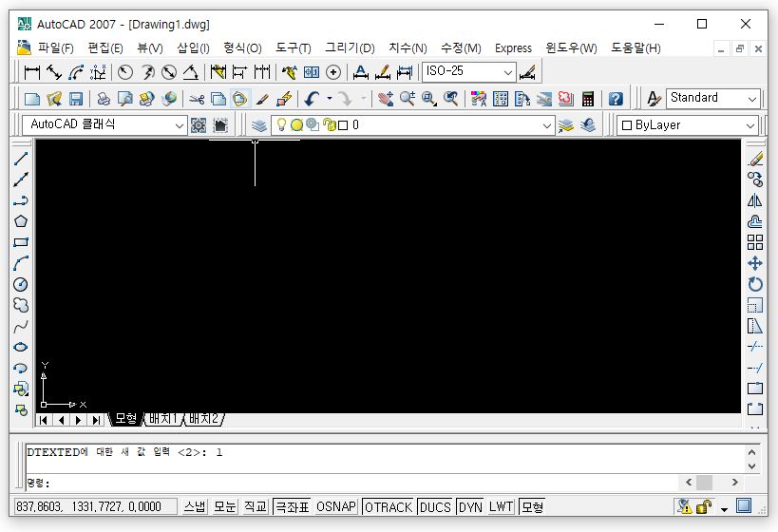Click the Help question mark icon
778x532 pixels.
[616, 99]
